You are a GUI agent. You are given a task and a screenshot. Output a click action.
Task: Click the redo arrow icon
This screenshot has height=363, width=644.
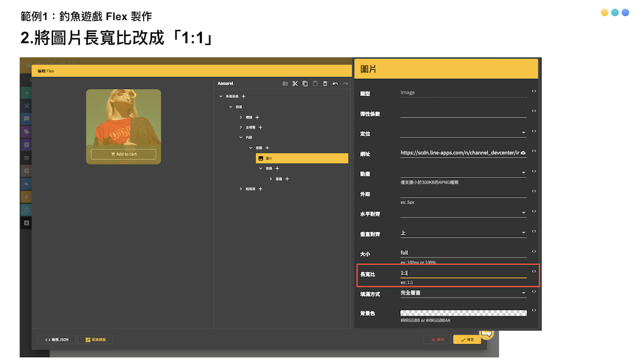(345, 84)
